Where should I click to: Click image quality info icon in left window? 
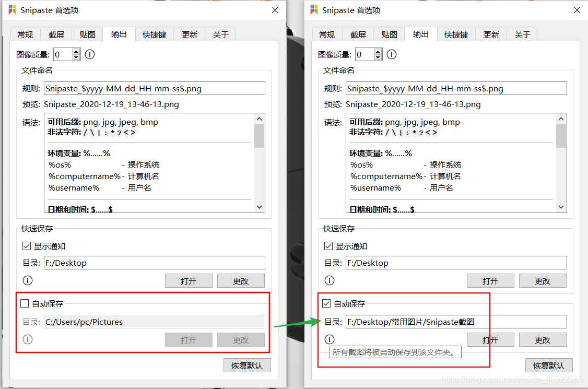click(90, 54)
